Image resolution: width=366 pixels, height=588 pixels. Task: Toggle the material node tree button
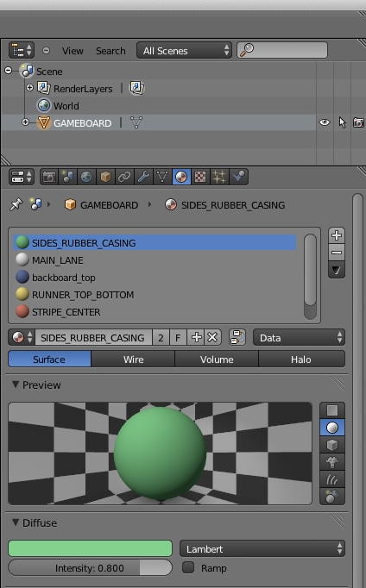[x=237, y=337]
